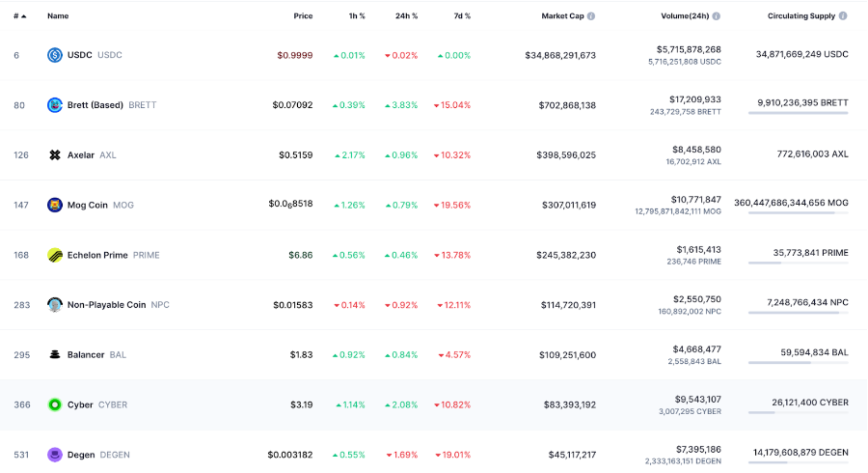Click Axelar supply 772,616,003 AXL

pos(813,154)
